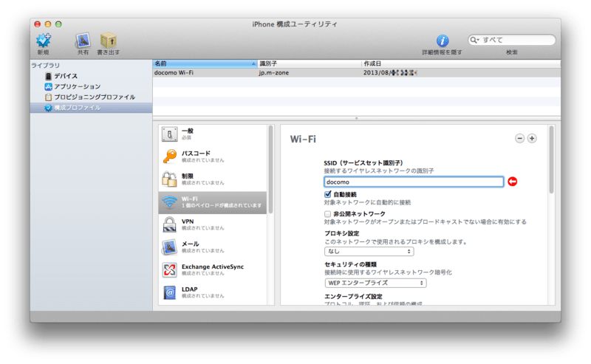The image size is (591, 364).
Task: Click the jp.m-zone identifier cell
Action: 273,72
